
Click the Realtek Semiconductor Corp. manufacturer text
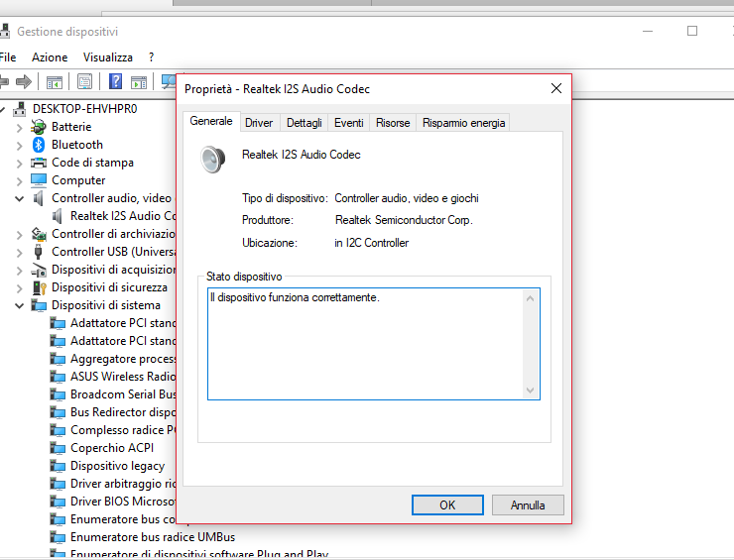(x=404, y=220)
